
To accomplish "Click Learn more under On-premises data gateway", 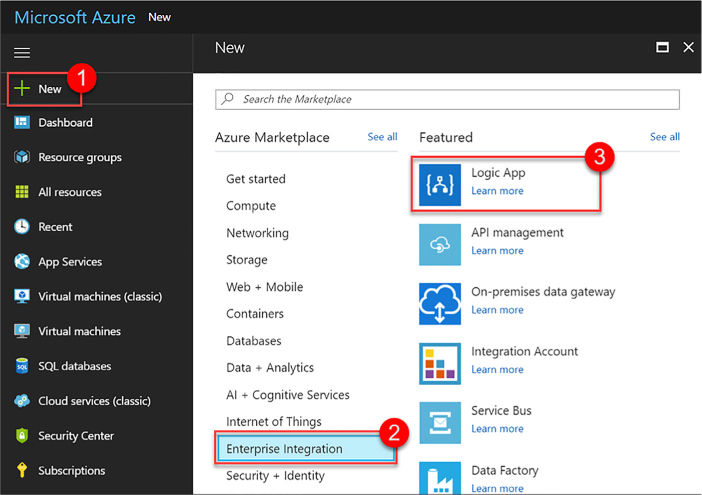I will point(497,310).
